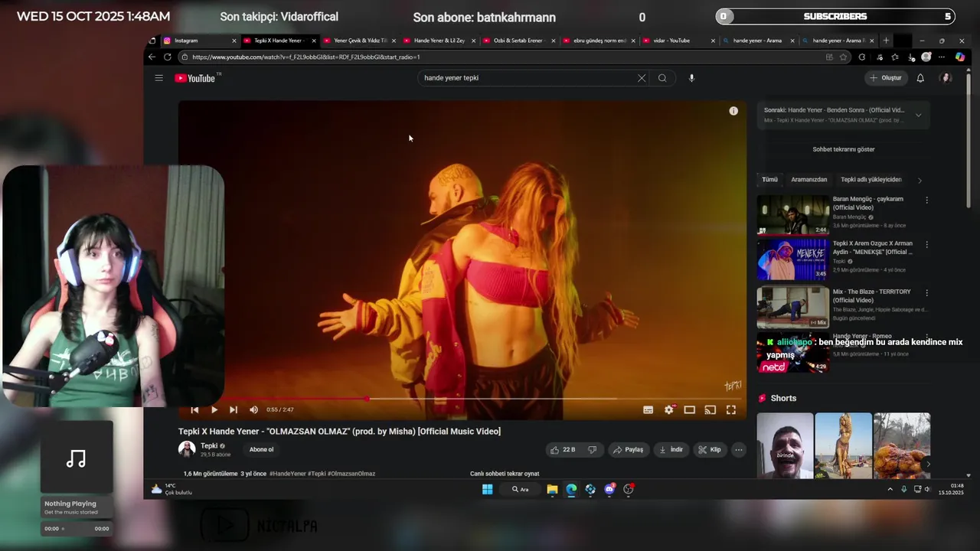The width and height of the screenshot is (980, 551).
Task: Cast the video to a TV
Action: [710, 410]
